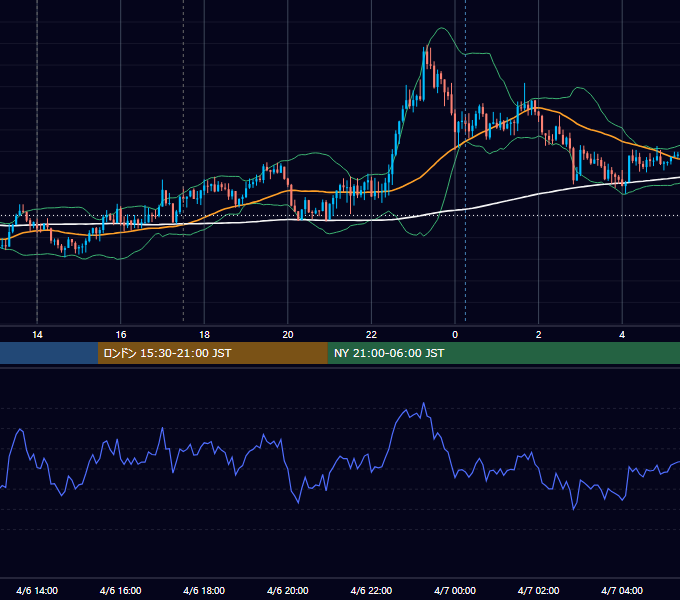680x600 pixels.
Task: Click the 4/7 00:00 date label
Action: coord(455,590)
